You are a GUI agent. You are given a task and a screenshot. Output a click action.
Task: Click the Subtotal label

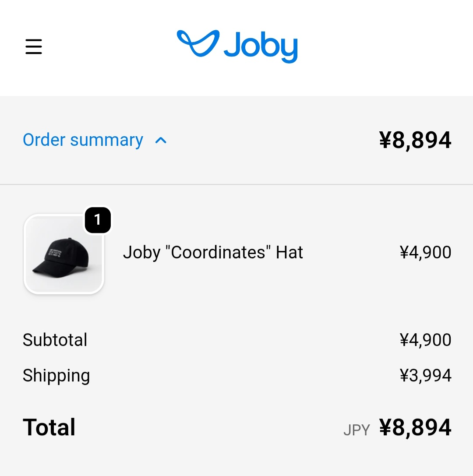[55, 340]
